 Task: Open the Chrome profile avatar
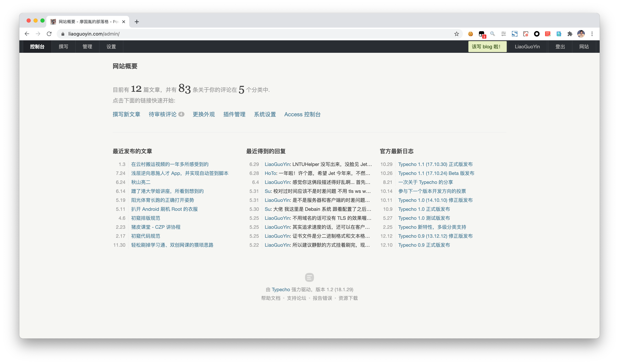pyautogui.click(x=581, y=34)
